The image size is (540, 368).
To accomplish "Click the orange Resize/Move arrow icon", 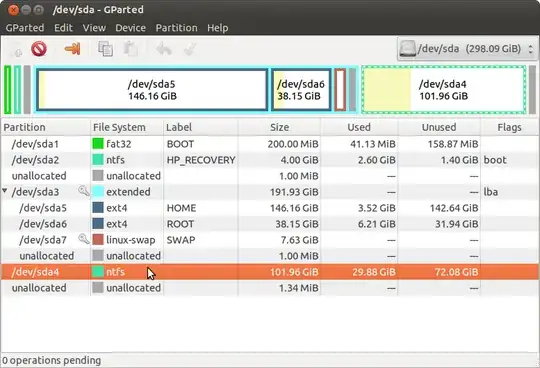I will tap(72, 49).
